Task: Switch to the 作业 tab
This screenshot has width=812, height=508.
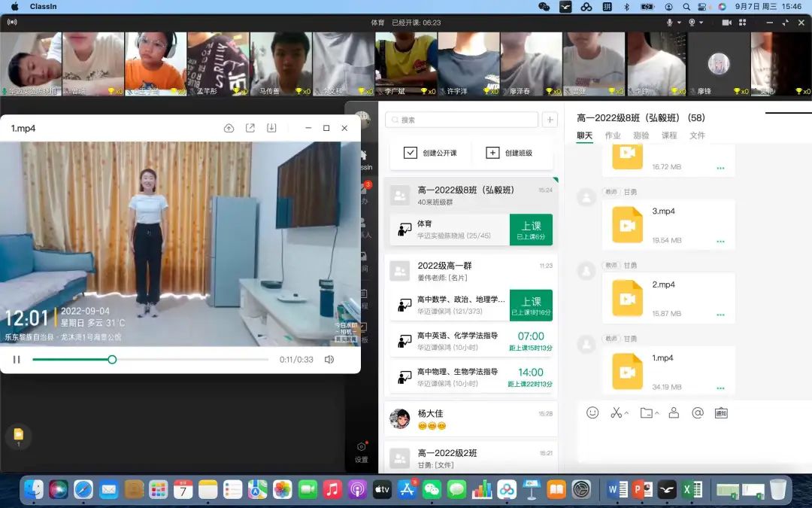Action: [x=613, y=135]
